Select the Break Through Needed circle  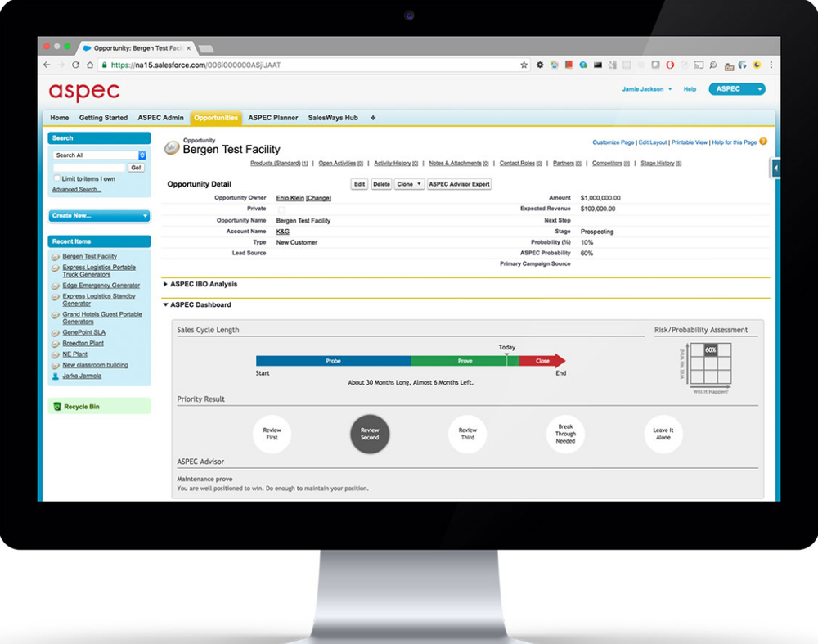pos(565,434)
